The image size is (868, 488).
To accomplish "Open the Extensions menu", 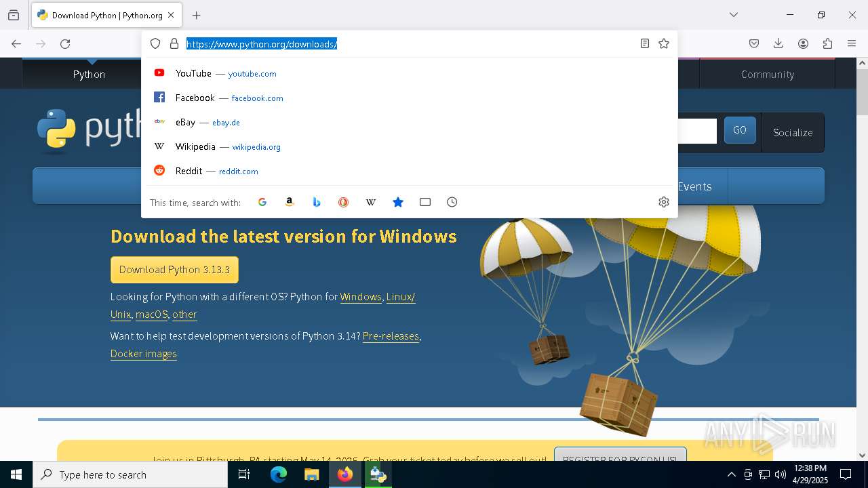I will pyautogui.click(x=827, y=44).
